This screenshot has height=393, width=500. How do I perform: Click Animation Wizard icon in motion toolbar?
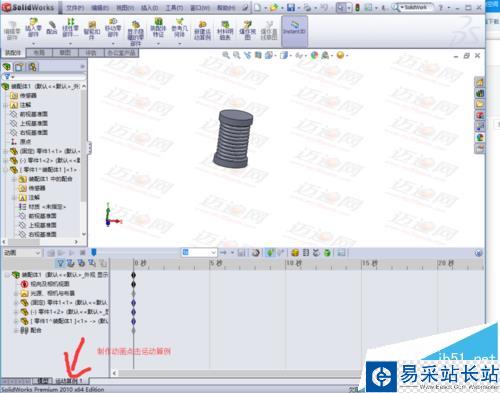(x=256, y=253)
